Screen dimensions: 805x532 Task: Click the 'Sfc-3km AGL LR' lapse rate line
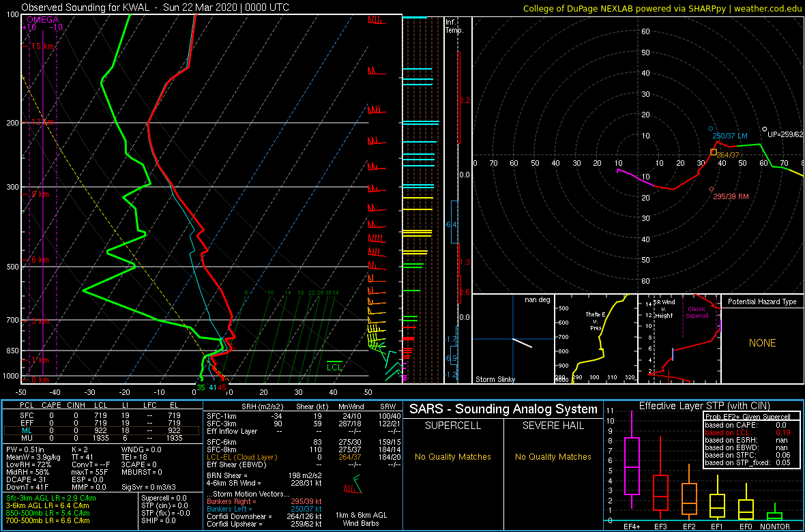(x=51, y=498)
